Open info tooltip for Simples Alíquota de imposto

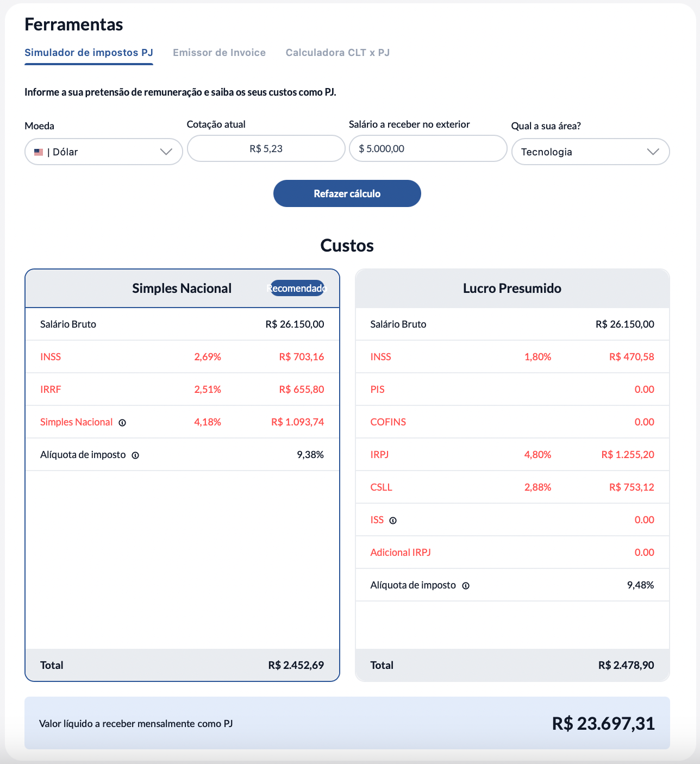pos(135,455)
